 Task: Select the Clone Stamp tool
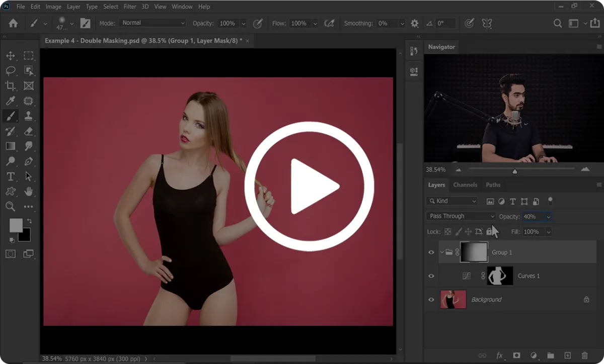pos(29,116)
